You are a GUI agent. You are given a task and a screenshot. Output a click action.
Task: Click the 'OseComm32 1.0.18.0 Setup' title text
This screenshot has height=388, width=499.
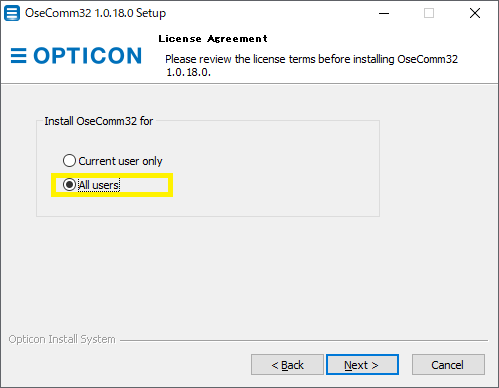[x=95, y=13]
